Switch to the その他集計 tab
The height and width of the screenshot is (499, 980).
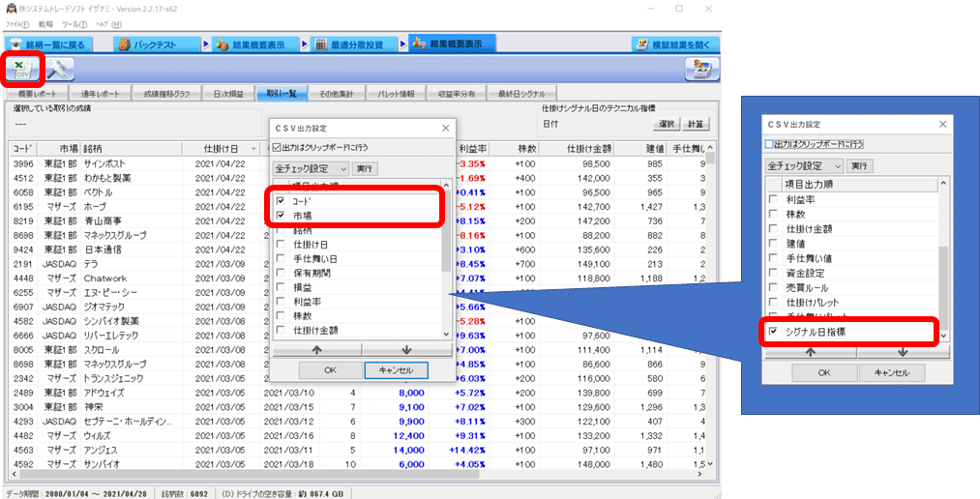click(x=337, y=94)
